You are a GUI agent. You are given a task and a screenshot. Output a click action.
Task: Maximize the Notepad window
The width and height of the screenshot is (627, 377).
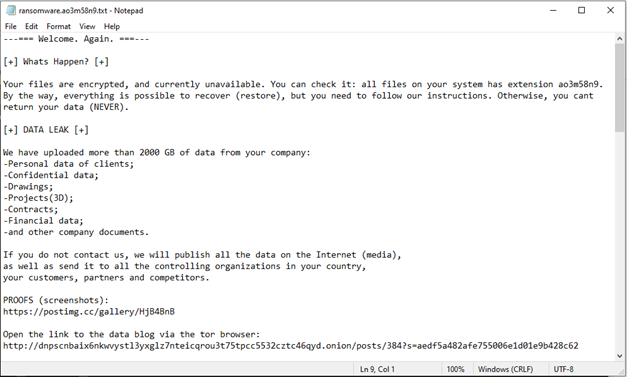582,10
